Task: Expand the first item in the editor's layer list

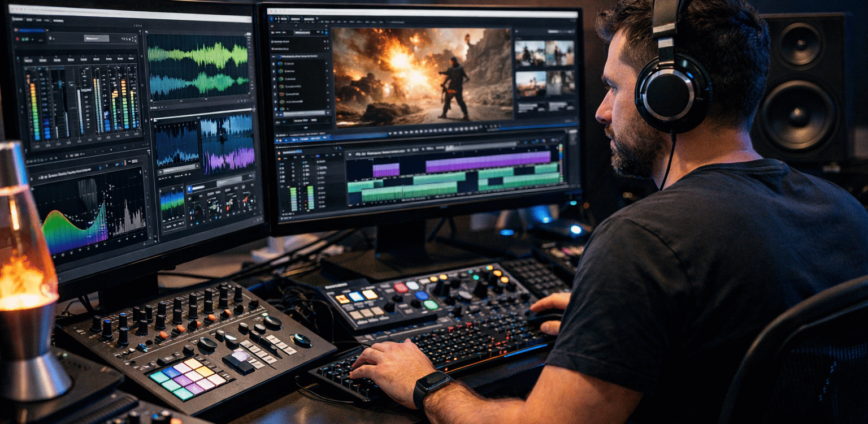Action: click(275, 64)
